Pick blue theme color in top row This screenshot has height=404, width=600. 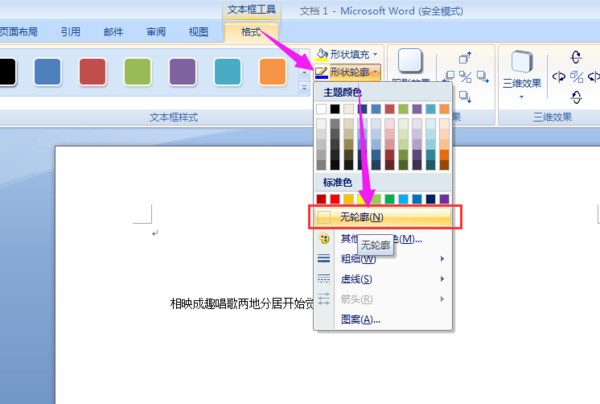pos(376,109)
